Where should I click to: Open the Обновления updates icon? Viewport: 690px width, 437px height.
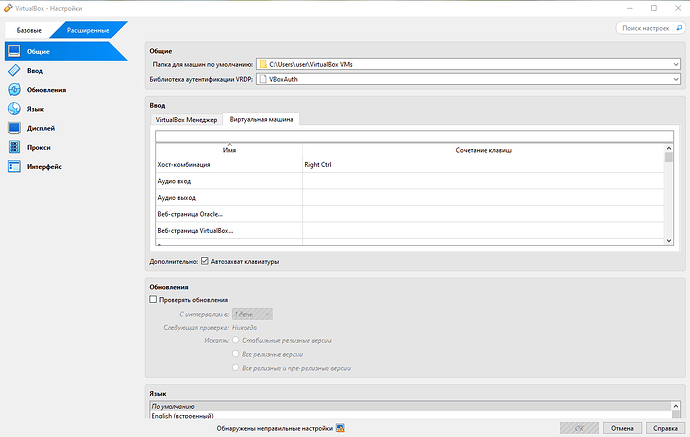coord(14,89)
